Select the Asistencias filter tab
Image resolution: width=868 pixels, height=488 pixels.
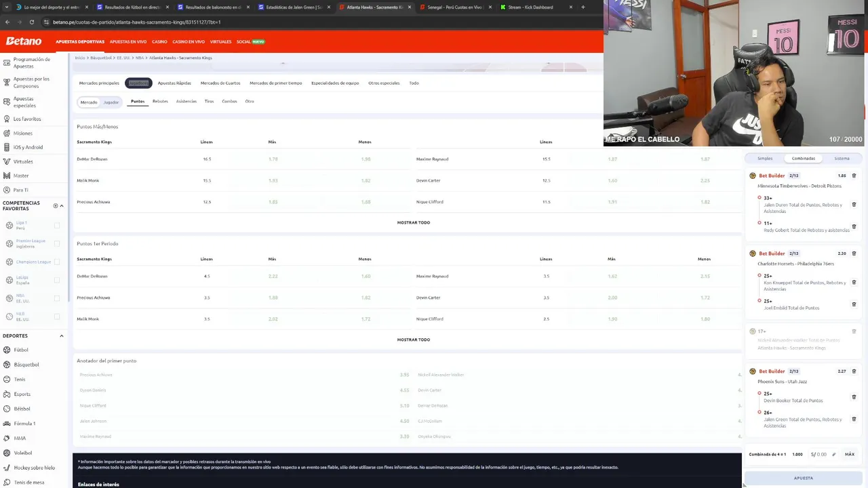tap(186, 101)
